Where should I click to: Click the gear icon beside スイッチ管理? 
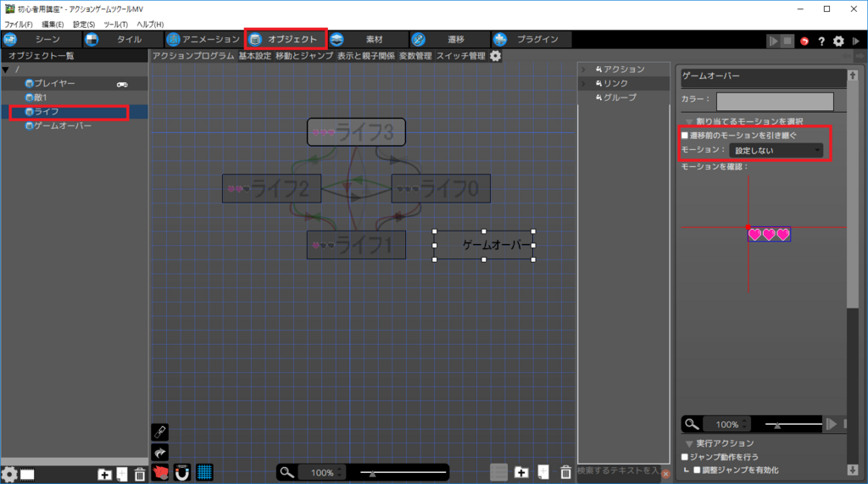[495, 56]
